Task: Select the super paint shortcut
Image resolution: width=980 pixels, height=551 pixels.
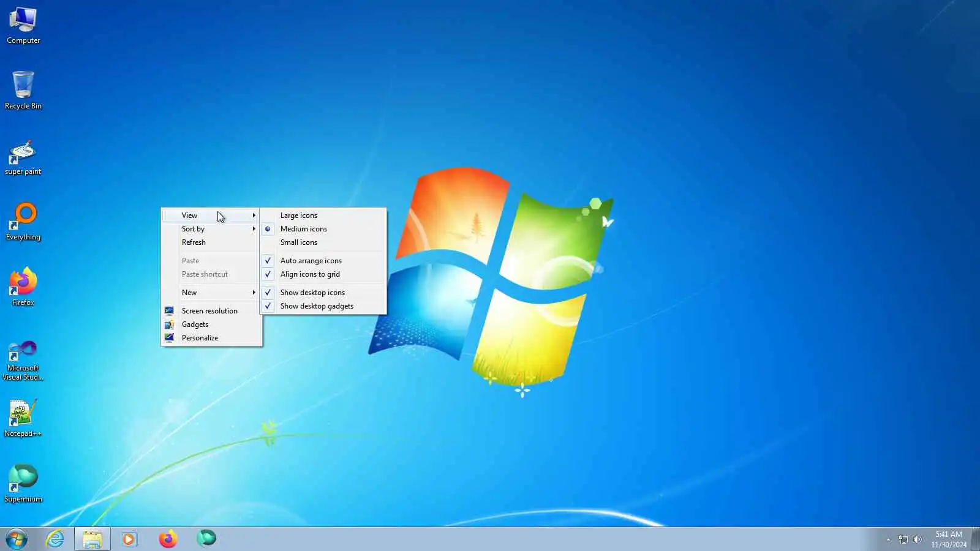Action: (x=23, y=158)
